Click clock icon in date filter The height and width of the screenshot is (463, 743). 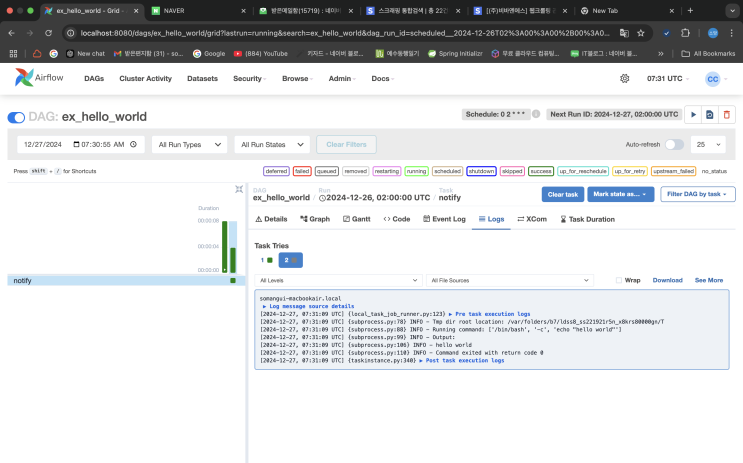tap(134, 144)
